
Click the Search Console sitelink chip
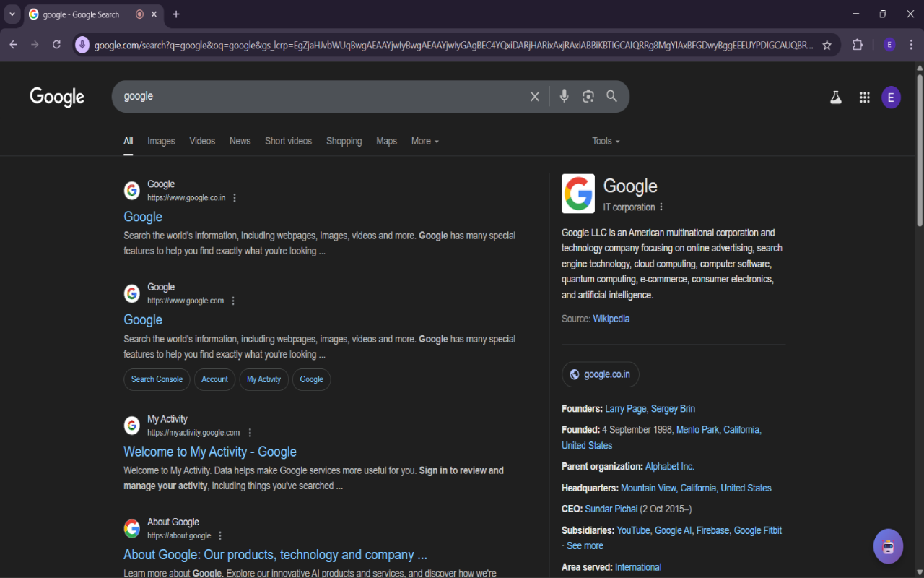(x=157, y=379)
